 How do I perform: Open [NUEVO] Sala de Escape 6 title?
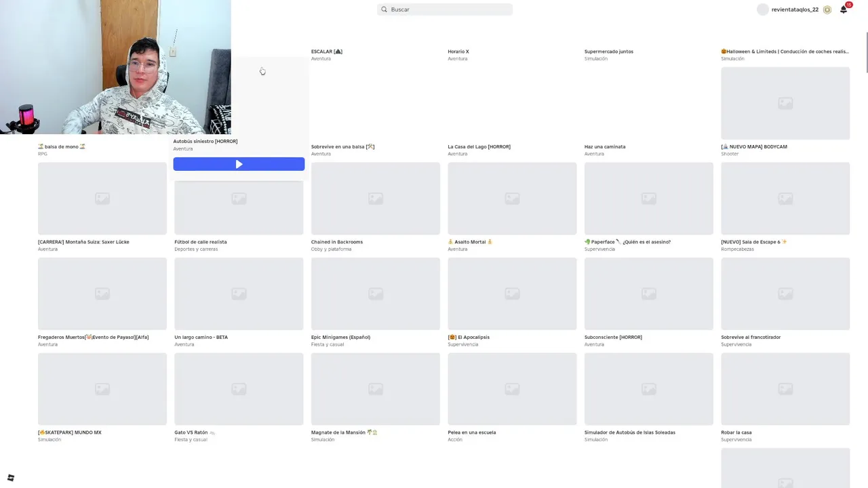coord(754,242)
